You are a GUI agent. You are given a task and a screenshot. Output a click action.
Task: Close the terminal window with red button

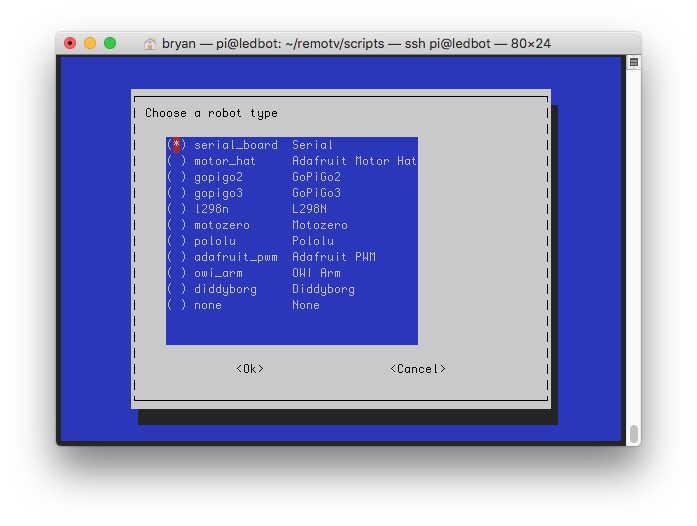[70, 43]
